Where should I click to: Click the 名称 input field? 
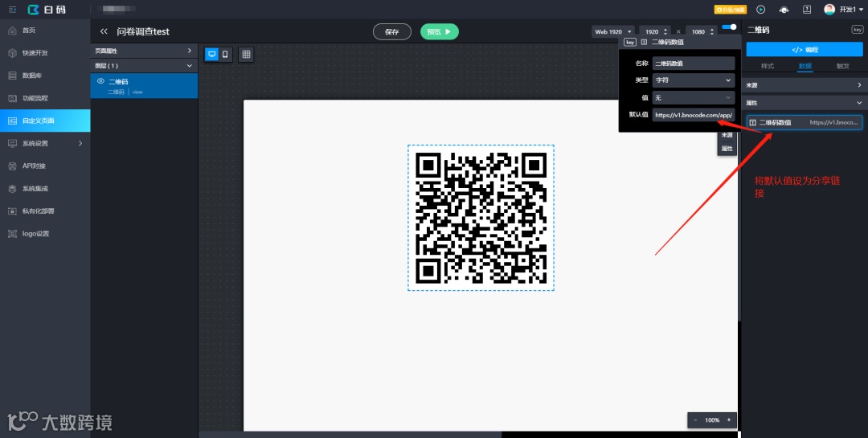pos(694,63)
